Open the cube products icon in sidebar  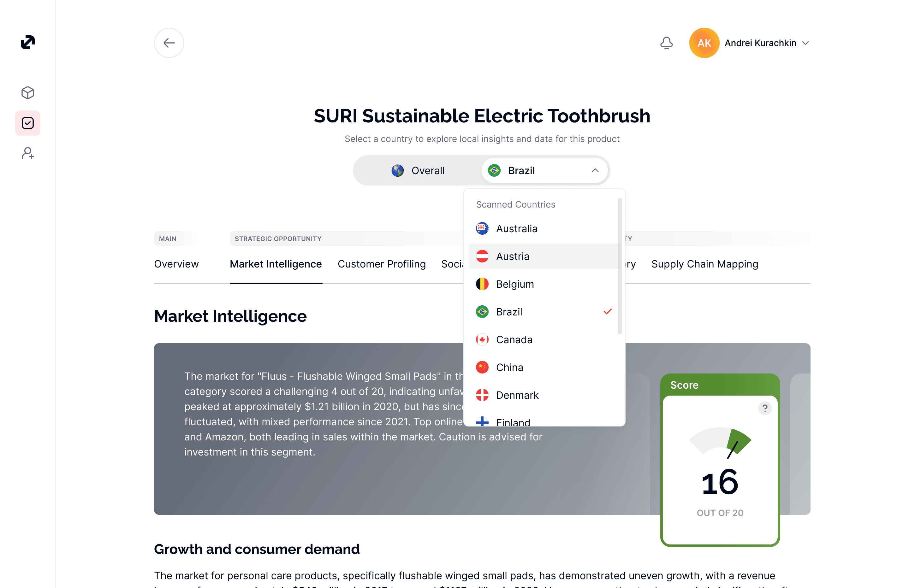(x=27, y=93)
